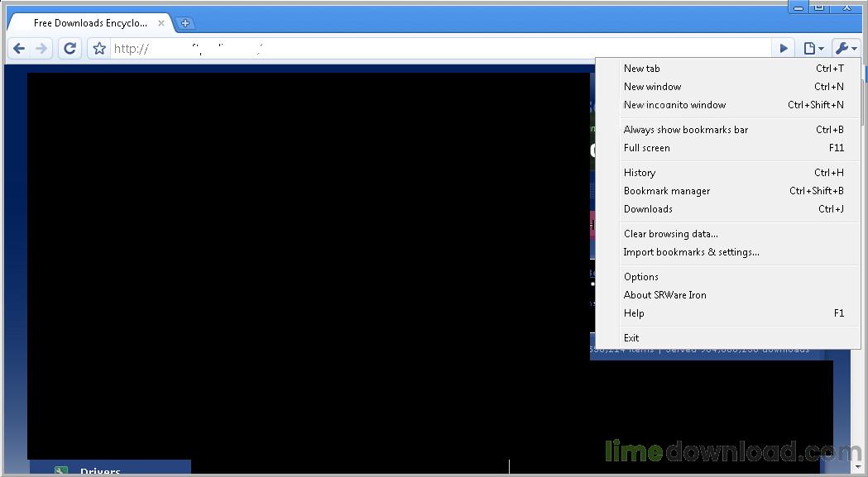Open a new tab with plus button
This screenshot has height=477, width=868.
(x=185, y=23)
